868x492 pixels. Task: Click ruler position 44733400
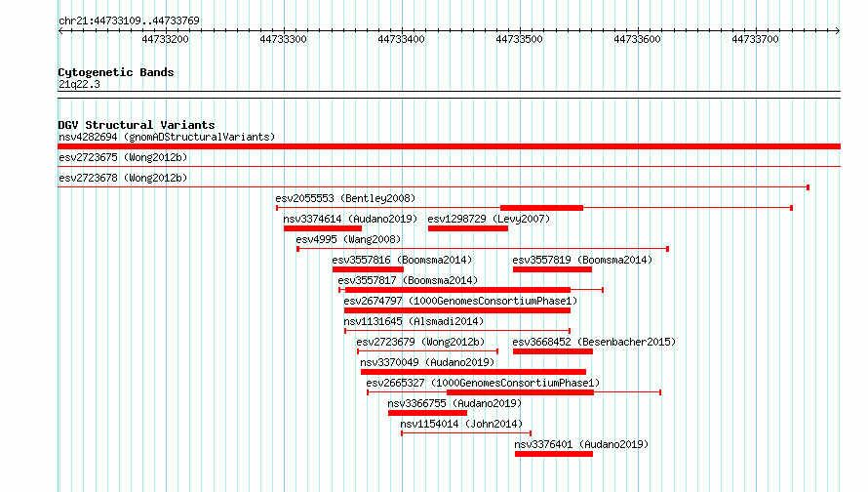402,39
